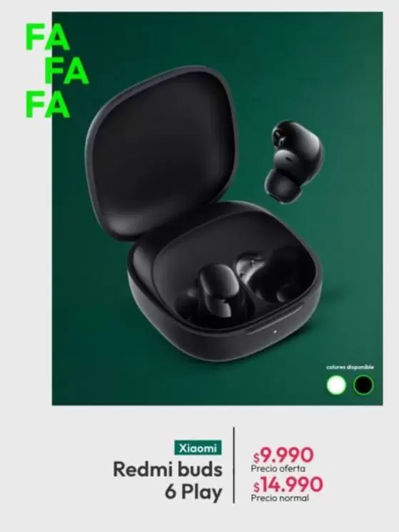Click the vertical divider beside prices
Image resolution: width=399 pixels, height=532 pixels.
pos(234,465)
